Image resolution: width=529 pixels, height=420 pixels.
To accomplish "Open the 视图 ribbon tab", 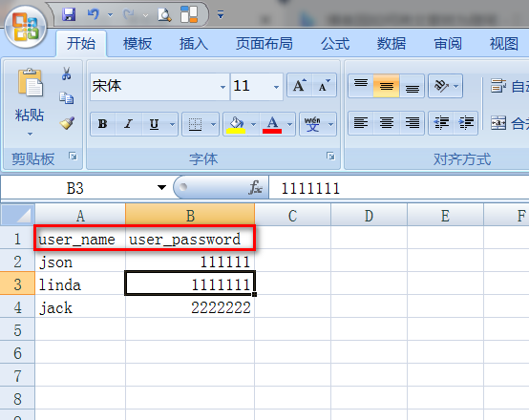I will 504,44.
